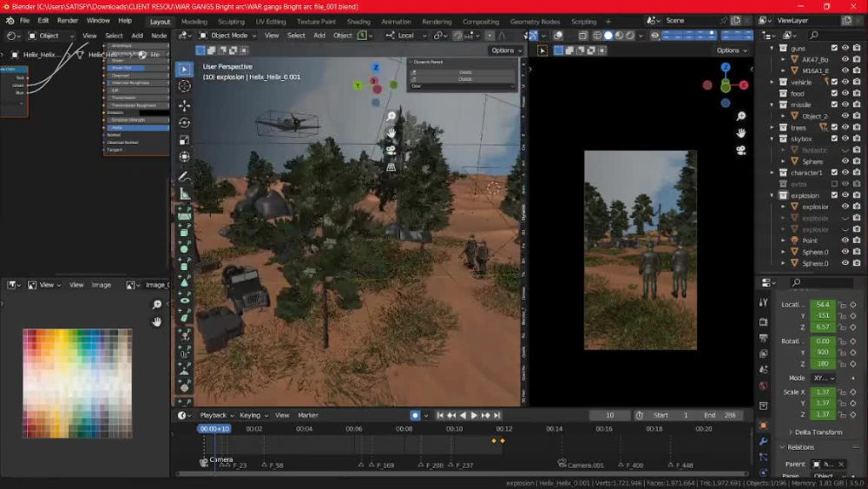The height and width of the screenshot is (489, 868).
Task: Jump to the timeline start frame
Action: point(440,415)
